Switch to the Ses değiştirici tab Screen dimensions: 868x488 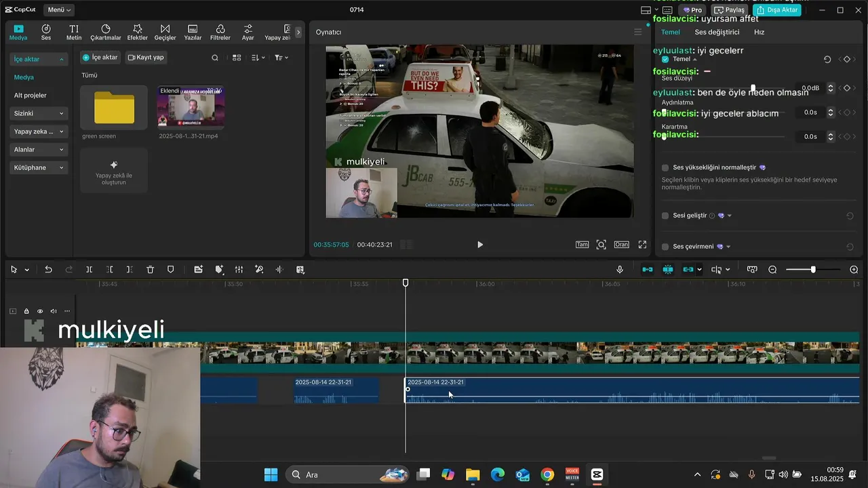[x=717, y=32]
